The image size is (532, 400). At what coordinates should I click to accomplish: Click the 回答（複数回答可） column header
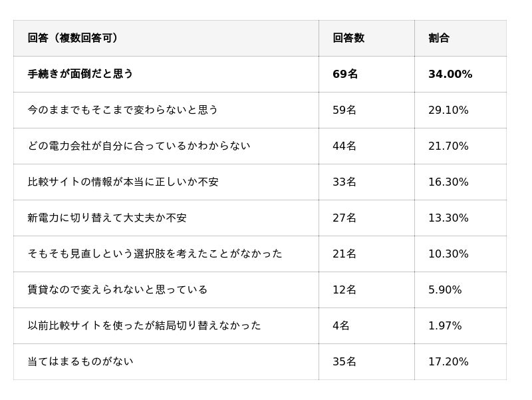[x=72, y=38]
